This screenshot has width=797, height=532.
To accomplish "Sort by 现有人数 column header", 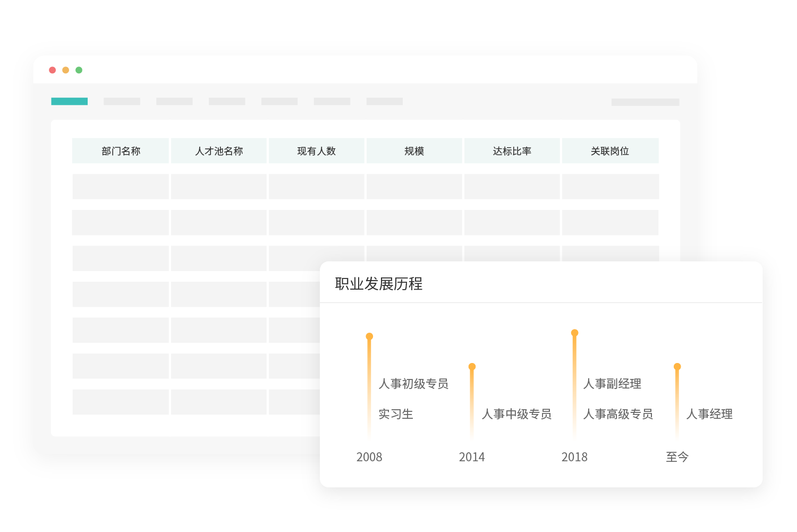I will click(317, 151).
